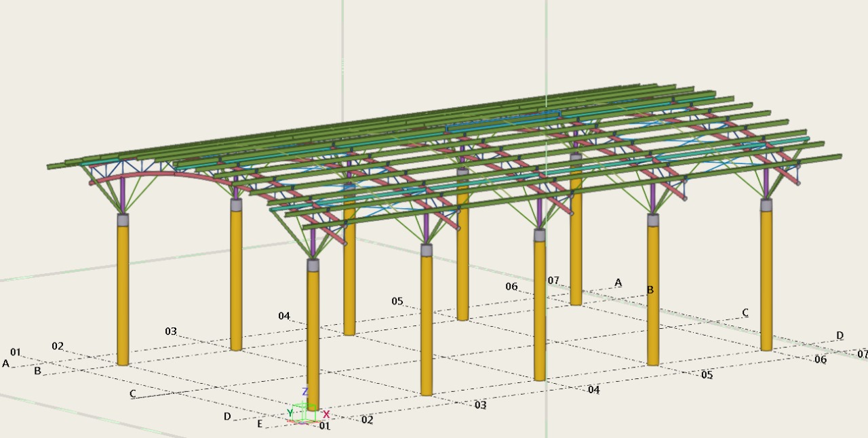Select grid label A on the left
868x438 pixels.
(5, 363)
